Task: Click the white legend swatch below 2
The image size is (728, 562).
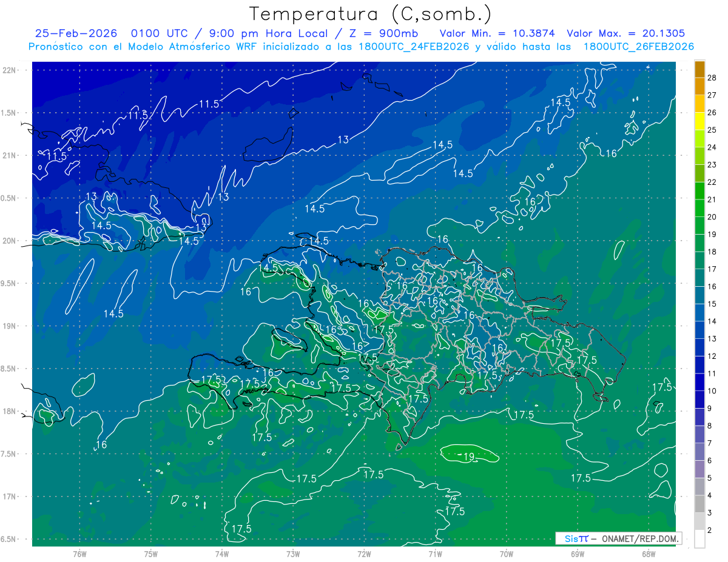Action: click(700, 539)
